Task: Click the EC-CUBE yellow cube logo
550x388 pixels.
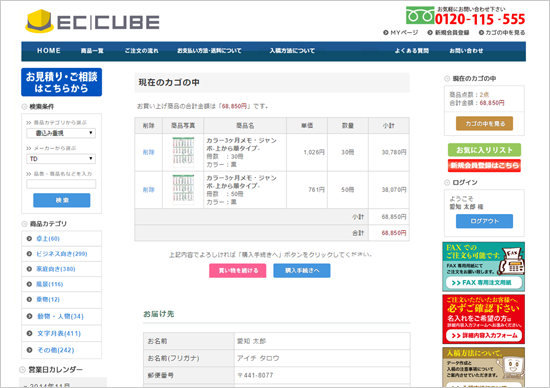Action: pos(39,21)
